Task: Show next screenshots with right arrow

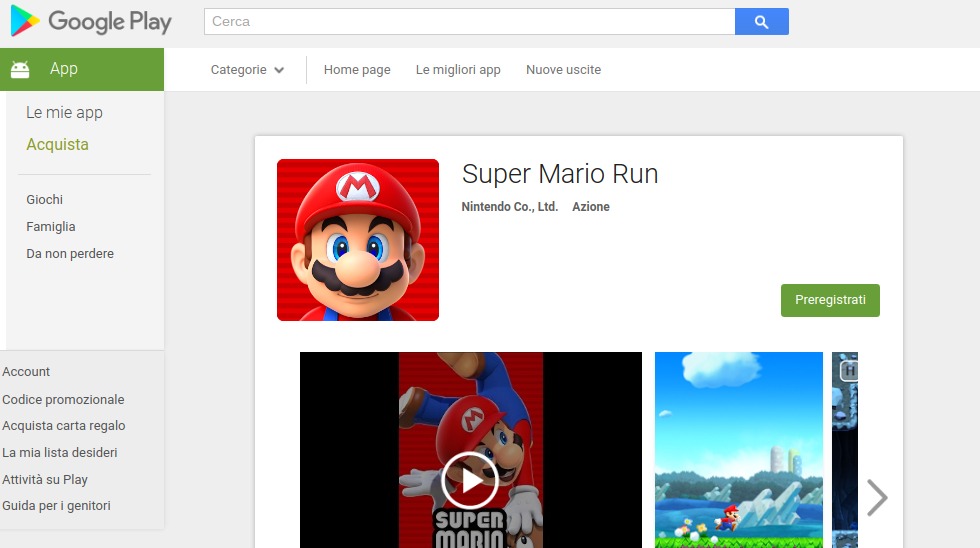Action: [877, 498]
